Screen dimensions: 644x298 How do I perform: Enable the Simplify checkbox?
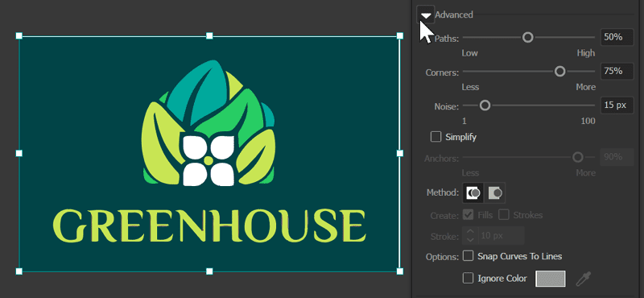436,136
